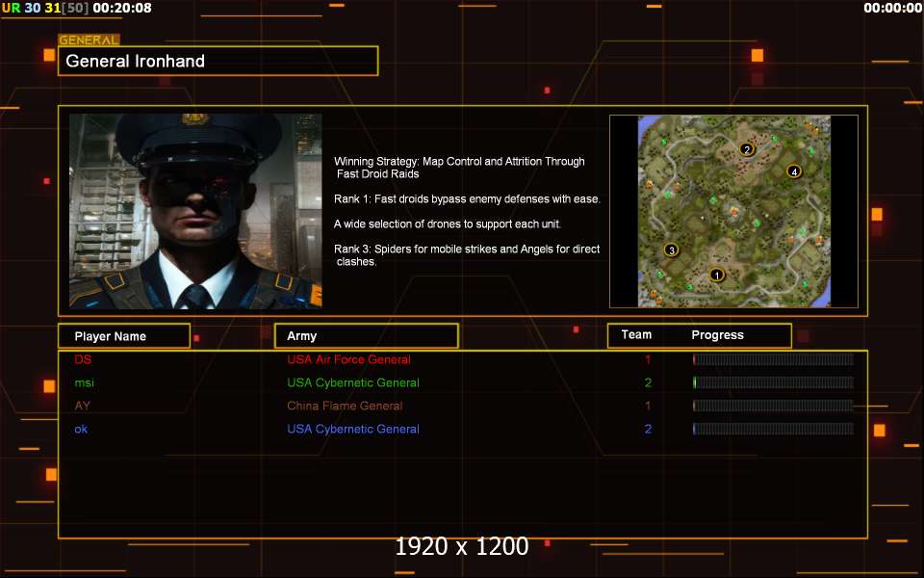The height and width of the screenshot is (578, 924).
Task: Click the wide selection of drones text
Action: 448,224
